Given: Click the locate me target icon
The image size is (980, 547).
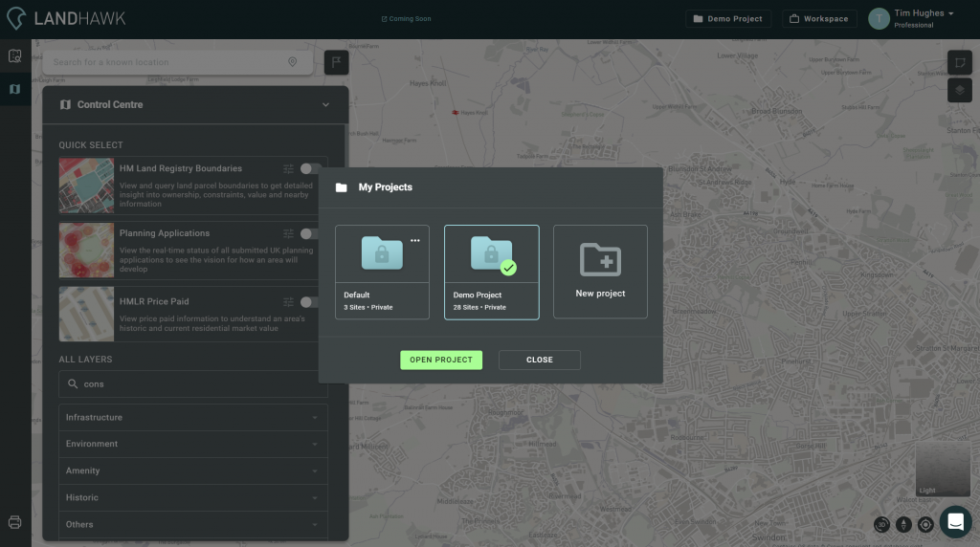Looking at the screenshot, I should [x=925, y=524].
